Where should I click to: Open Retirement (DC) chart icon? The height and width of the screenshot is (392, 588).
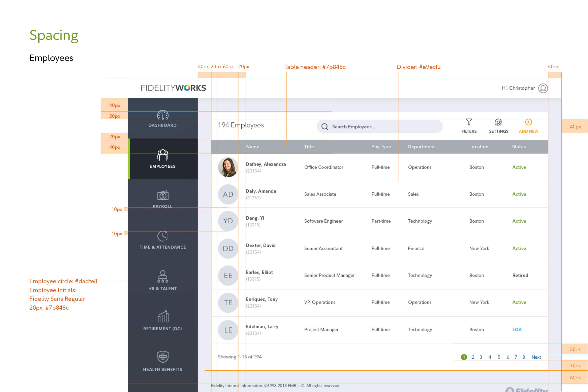click(x=163, y=317)
